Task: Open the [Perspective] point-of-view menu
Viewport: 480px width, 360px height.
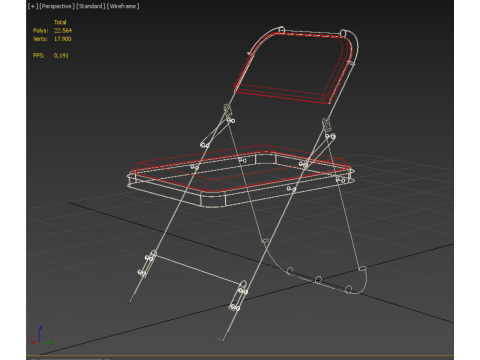Action: click(x=57, y=6)
